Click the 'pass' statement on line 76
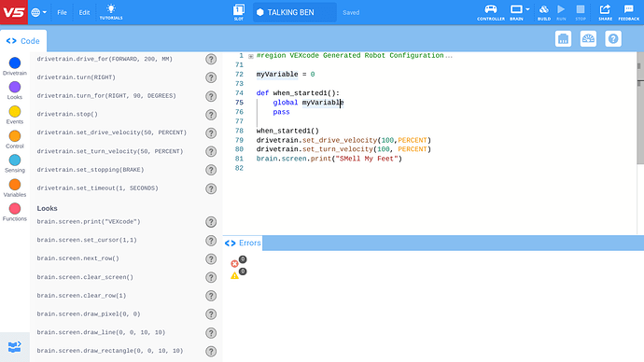 click(x=281, y=112)
